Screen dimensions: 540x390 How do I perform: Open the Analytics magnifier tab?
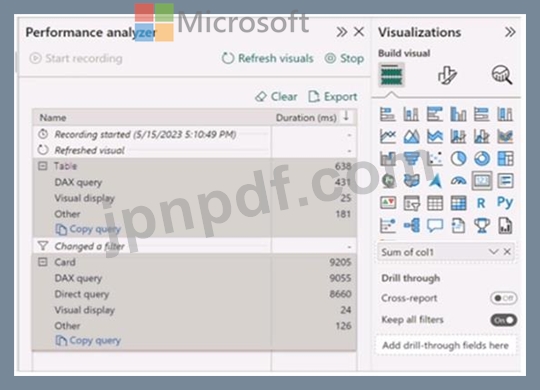[501, 75]
